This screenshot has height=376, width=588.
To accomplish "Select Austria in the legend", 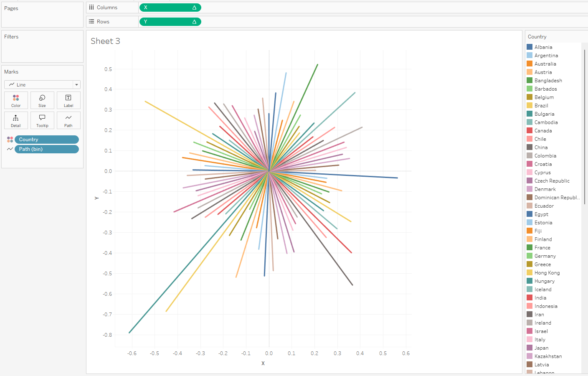I will pyautogui.click(x=543, y=72).
